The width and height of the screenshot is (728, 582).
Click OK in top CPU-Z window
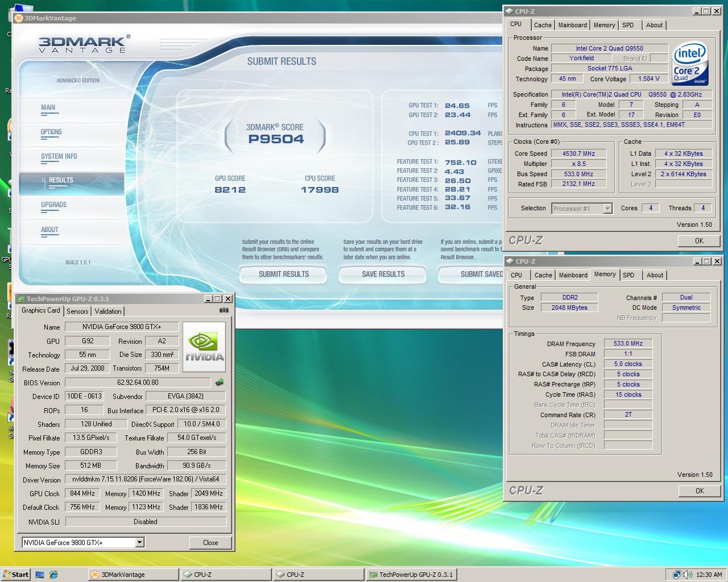point(699,240)
